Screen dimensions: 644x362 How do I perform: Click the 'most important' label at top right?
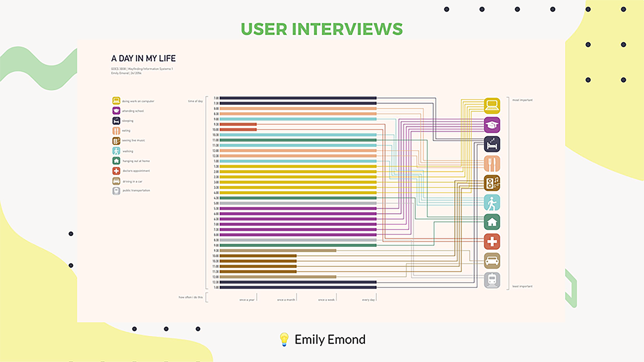point(522,100)
